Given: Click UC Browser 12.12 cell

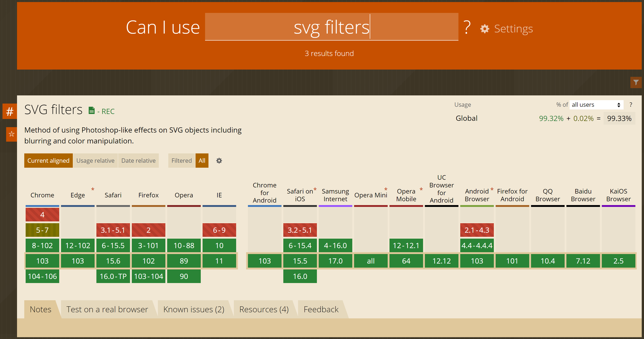Looking at the screenshot, I should pos(441,261).
